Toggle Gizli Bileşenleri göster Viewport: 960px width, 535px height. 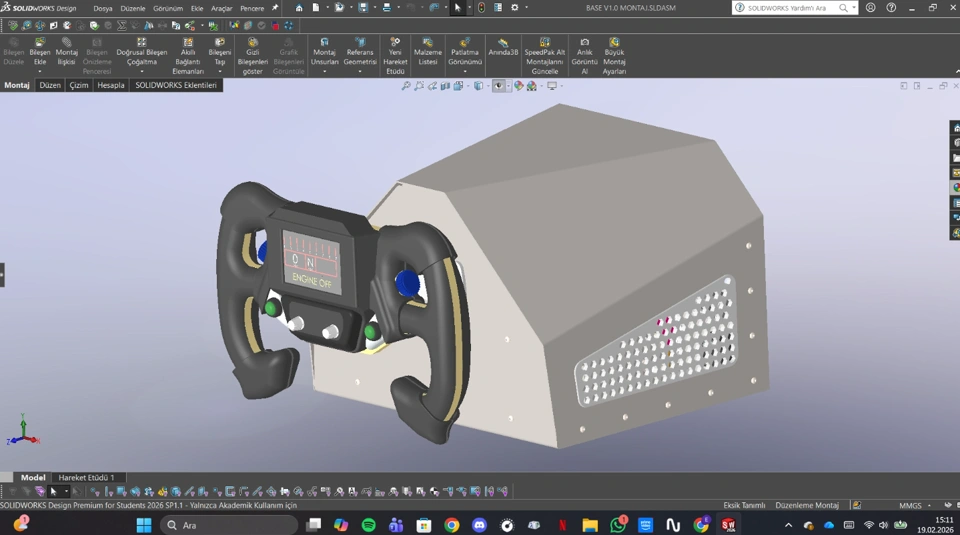252,44
